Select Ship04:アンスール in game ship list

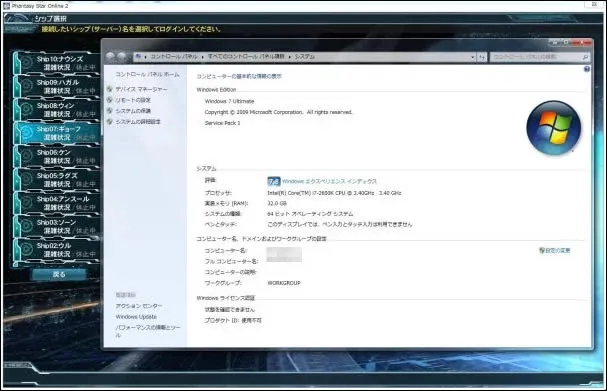tap(57, 203)
